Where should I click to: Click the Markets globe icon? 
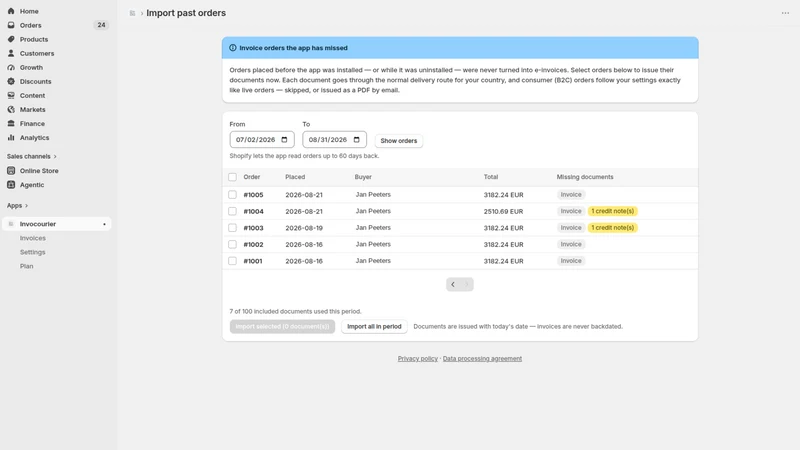tap(11, 109)
